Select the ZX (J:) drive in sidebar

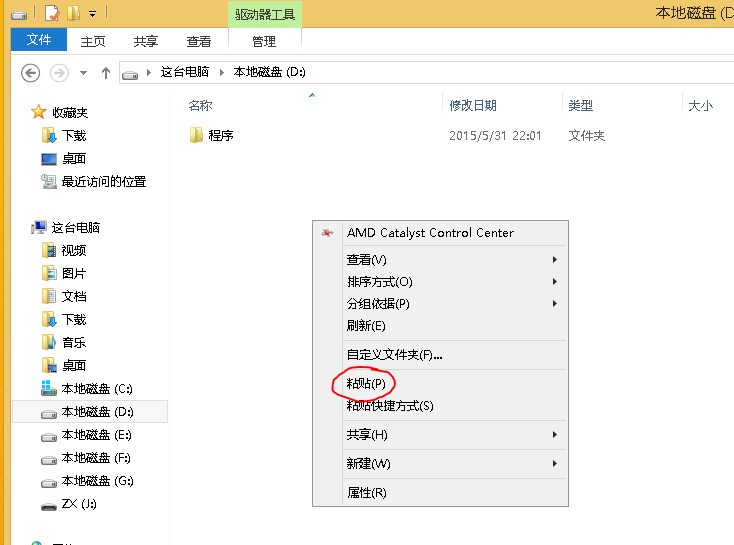[x=69, y=504]
